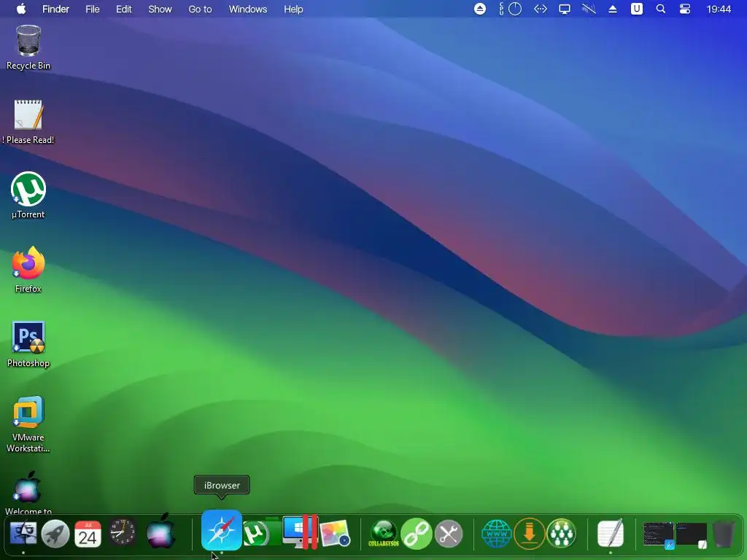Open the trash can in dock
The width and height of the screenshot is (747, 560).
click(x=723, y=534)
